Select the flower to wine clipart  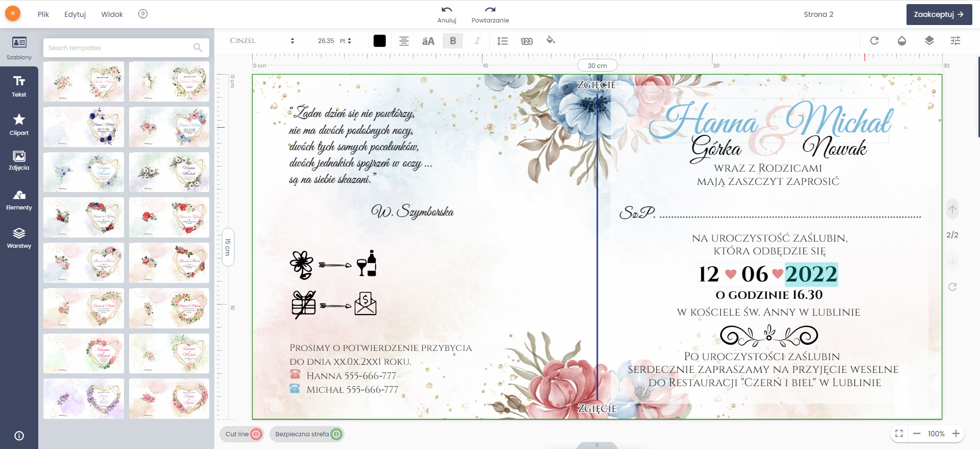(333, 264)
